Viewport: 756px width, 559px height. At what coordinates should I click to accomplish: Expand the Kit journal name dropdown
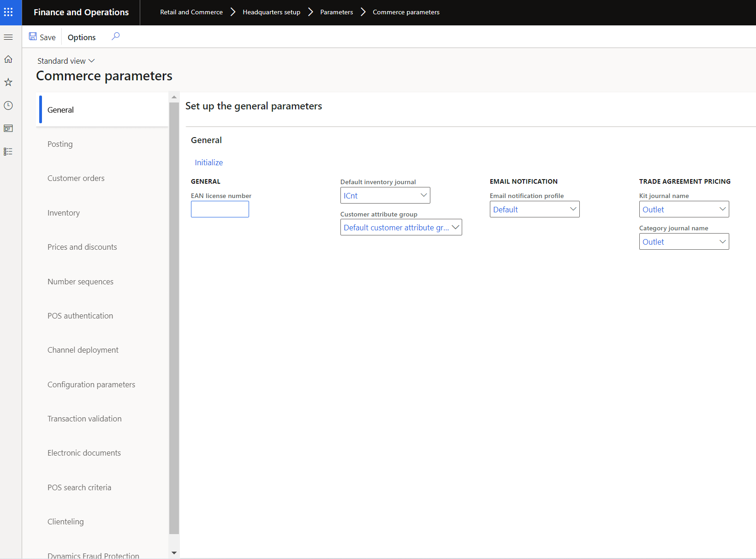(x=722, y=209)
